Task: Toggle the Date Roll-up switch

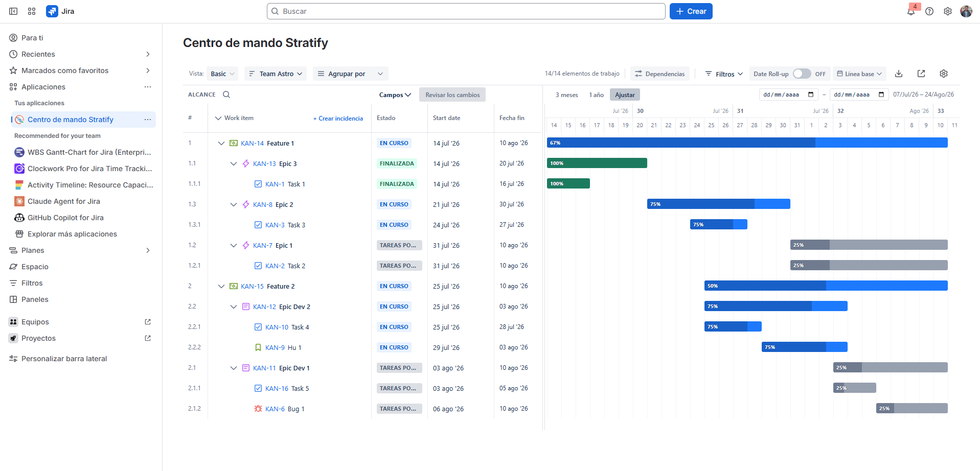Action: click(802, 74)
